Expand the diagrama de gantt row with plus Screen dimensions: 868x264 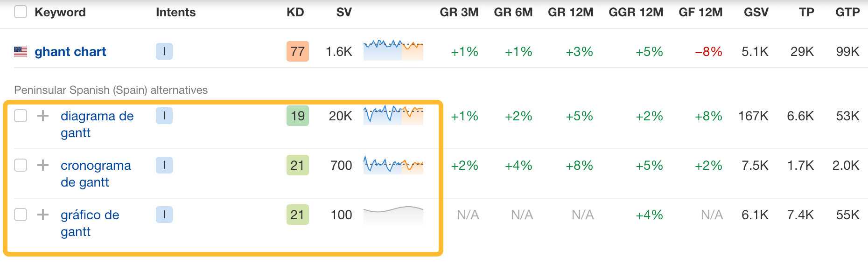coord(43,116)
